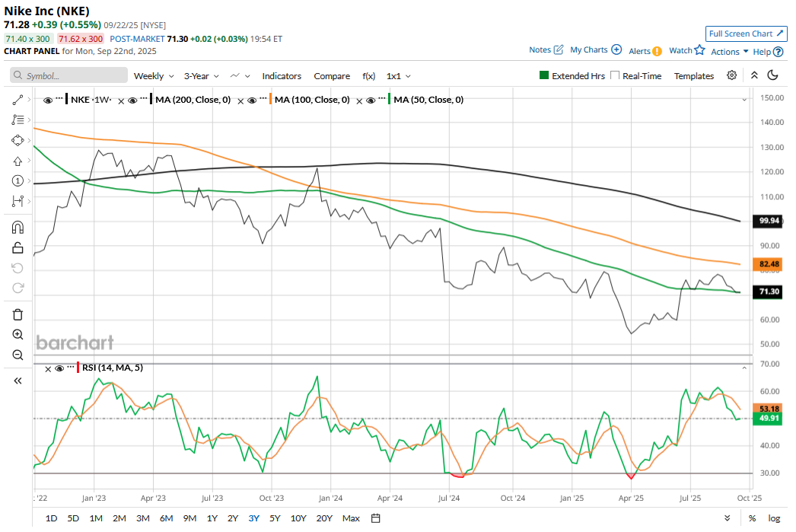
Task: Open chart settings gear icon
Action: (732, 75)
